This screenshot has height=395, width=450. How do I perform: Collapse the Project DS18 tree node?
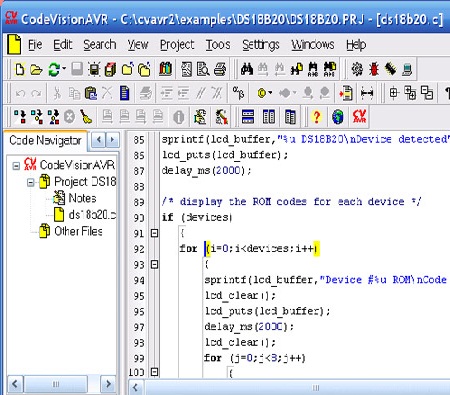(x=31, y=182)
